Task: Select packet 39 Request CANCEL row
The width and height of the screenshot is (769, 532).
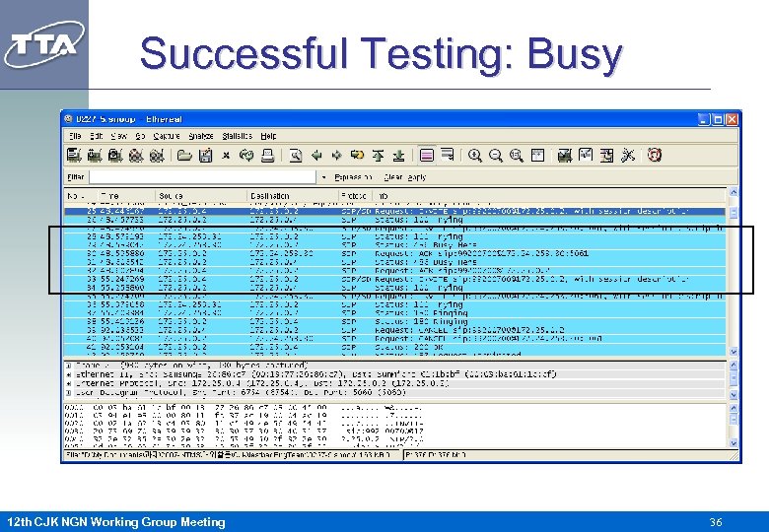Action: click(x=394, y=330)
